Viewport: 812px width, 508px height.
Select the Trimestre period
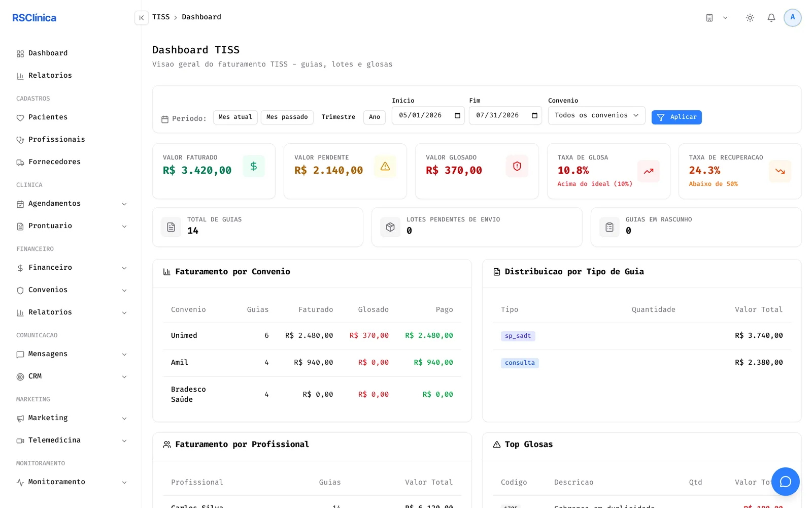coord(339,117)
